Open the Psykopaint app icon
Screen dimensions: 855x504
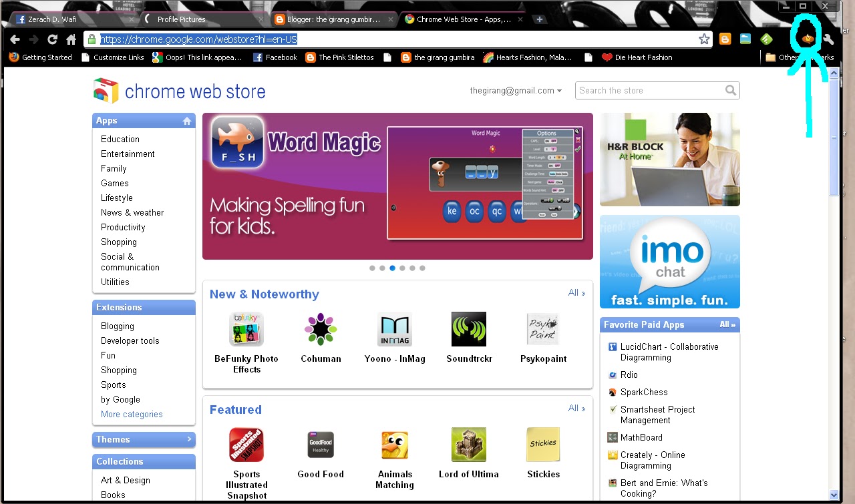pyautogui.click(x=543, y=329)
